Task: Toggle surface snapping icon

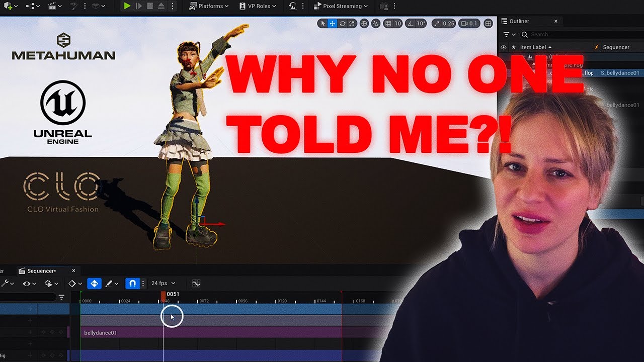Action: [375, 24]
